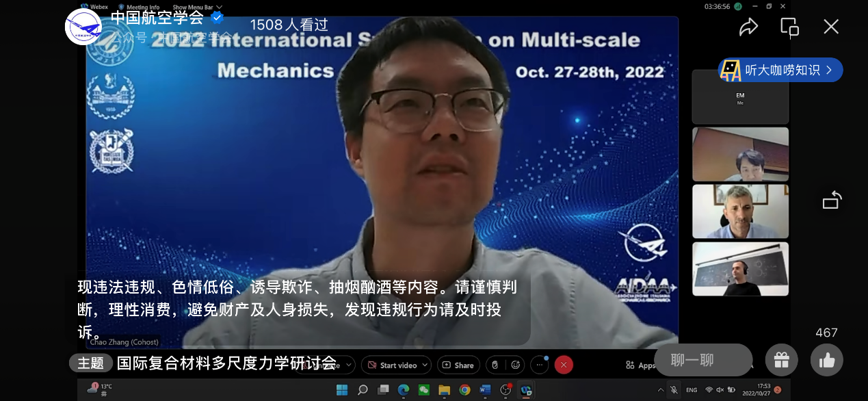This screenshot has height=401, width=868.
Task: Expand 听大咖唠知识 banner
Action: pyautogui.click(x=780, y=70)
